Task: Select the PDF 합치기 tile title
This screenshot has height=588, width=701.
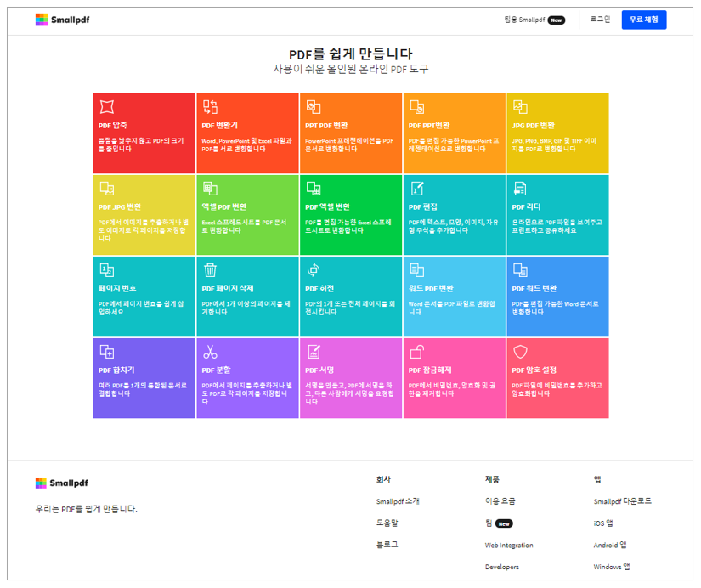Action: coord(116,370)
